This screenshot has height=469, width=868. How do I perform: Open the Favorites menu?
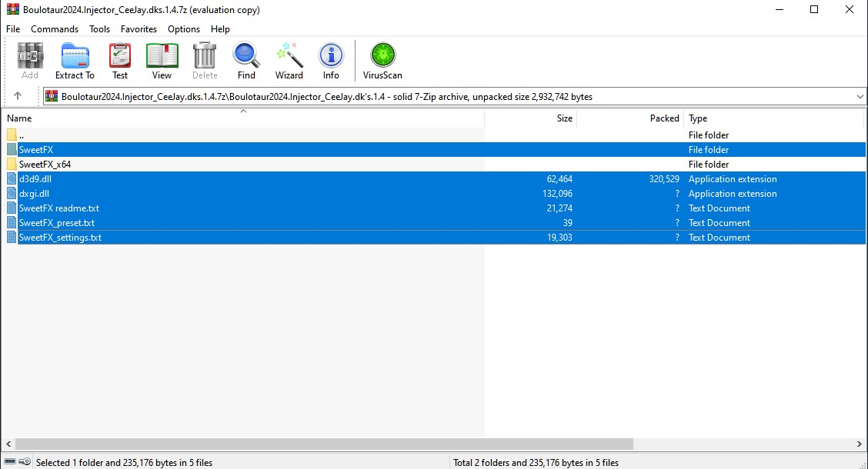(x=139, y=28)
